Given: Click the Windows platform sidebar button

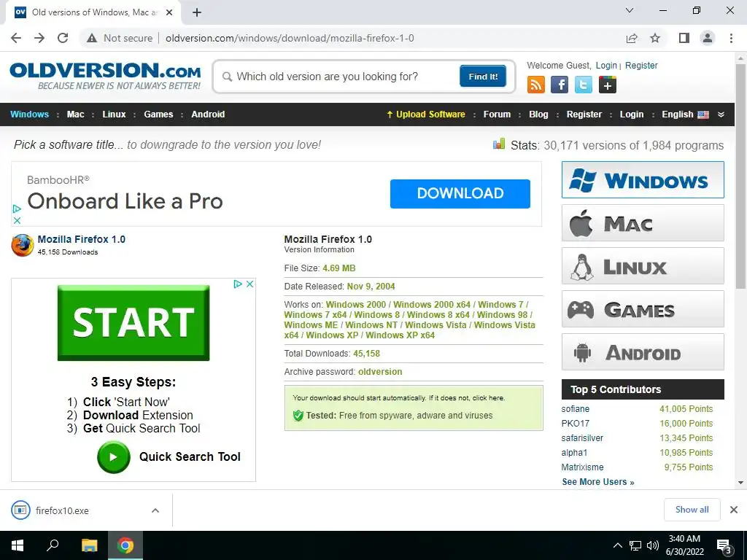Looking at the screenshot, I should [x=643, y=180].
